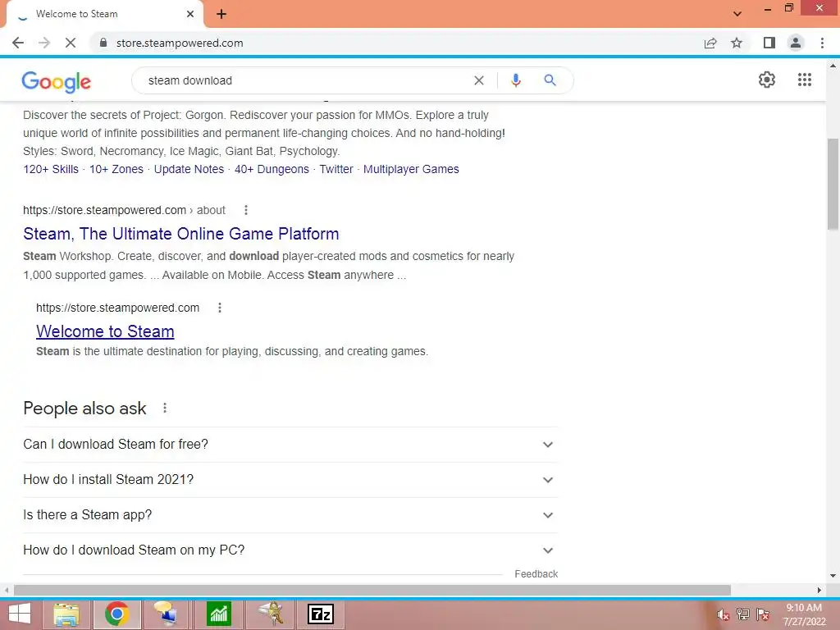Open a new tab with the plus button
Viewport: 840px width, 630px height.
[221, 14]
